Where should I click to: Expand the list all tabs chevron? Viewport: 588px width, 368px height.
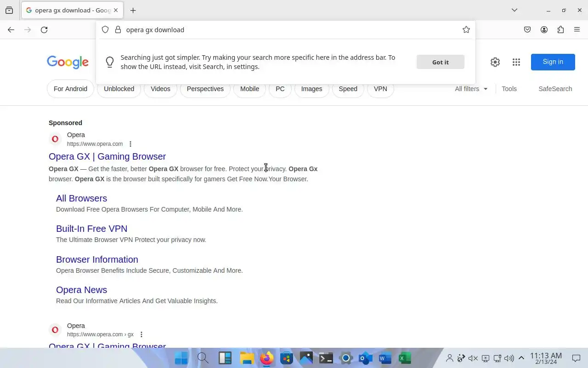click(514, 10)
